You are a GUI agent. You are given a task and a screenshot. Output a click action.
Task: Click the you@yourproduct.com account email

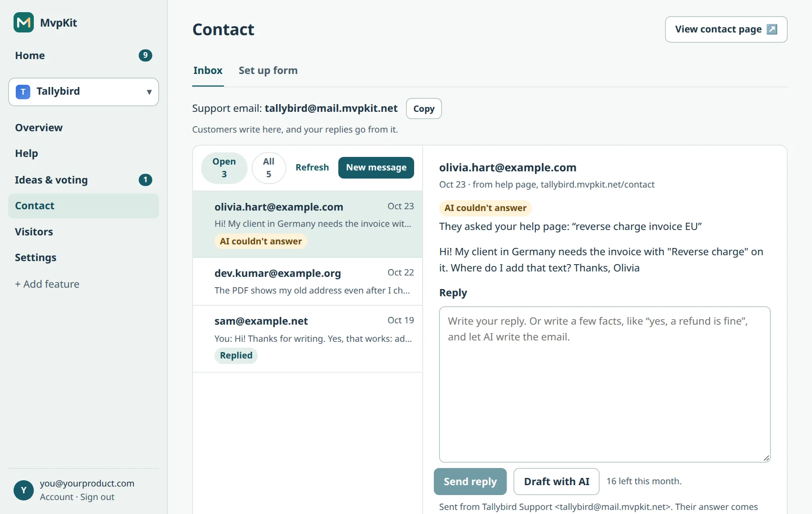87,483
